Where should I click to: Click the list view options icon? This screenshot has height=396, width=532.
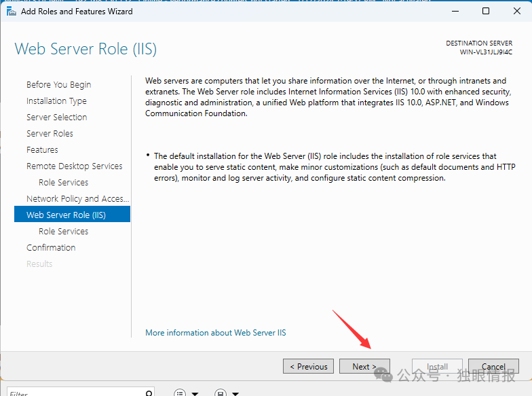point(180,393)
